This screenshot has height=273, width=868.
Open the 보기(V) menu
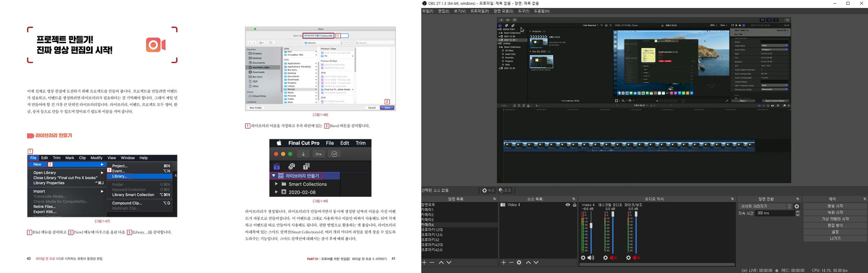click(x=460, y=12)
